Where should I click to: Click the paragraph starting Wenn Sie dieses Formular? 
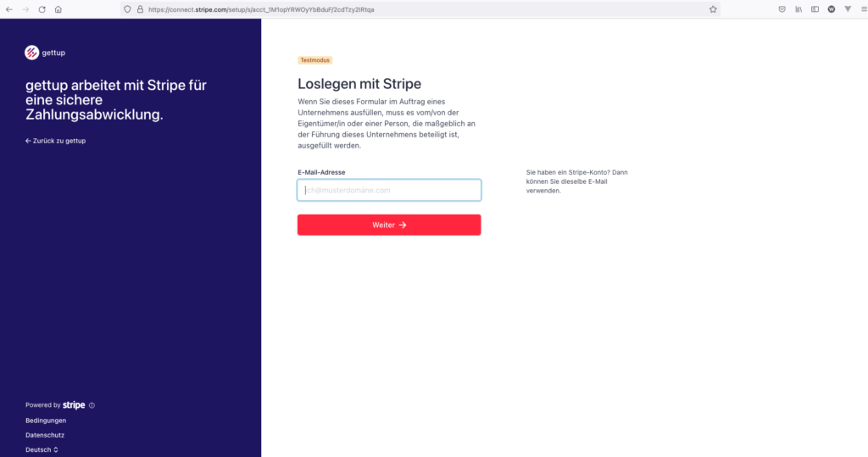(387, 124)
